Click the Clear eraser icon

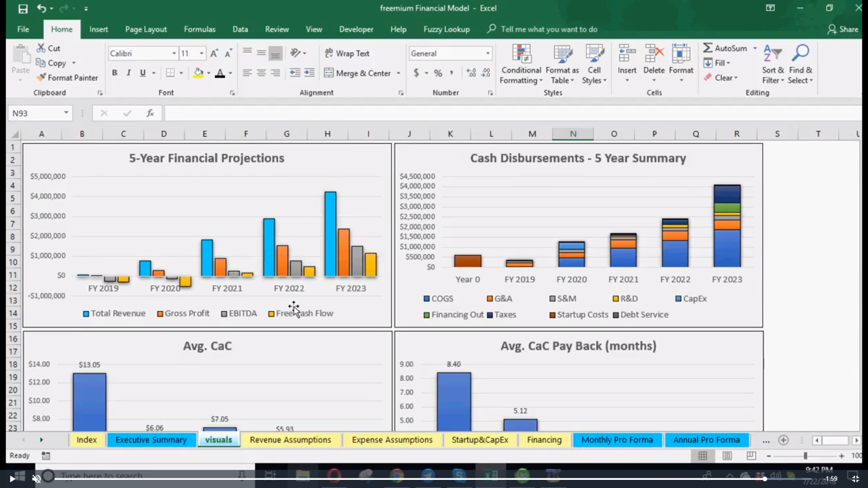coord(708,78)
